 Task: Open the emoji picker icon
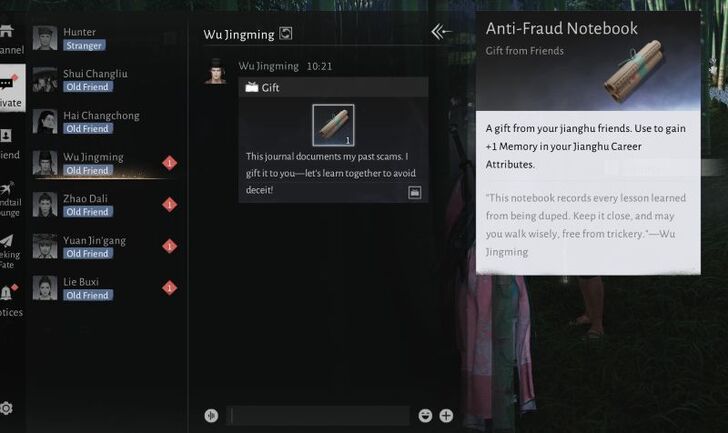(425, 415)
